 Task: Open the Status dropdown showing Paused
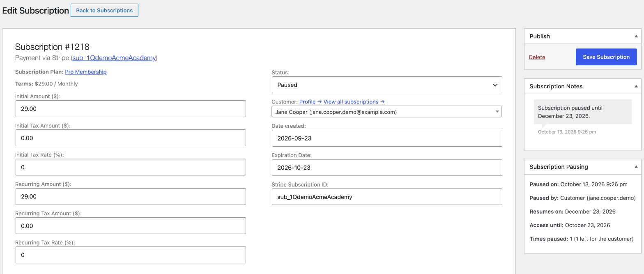point(387,85)
